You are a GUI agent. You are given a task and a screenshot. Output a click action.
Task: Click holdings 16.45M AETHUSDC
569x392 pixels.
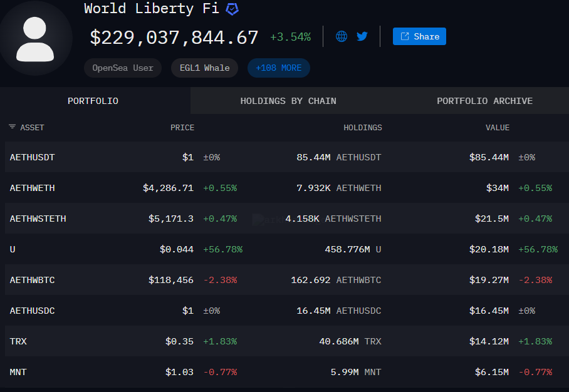click(x=339, y=311)
